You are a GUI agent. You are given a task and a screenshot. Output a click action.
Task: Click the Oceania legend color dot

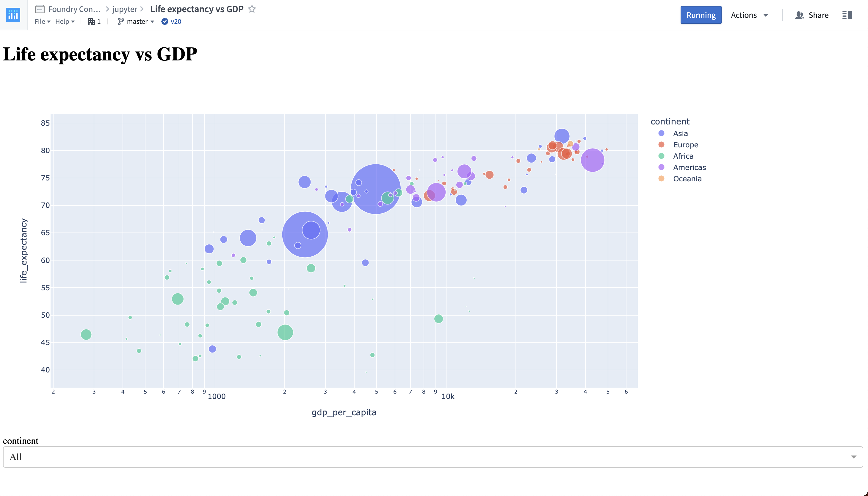click(x=661, y=179)
